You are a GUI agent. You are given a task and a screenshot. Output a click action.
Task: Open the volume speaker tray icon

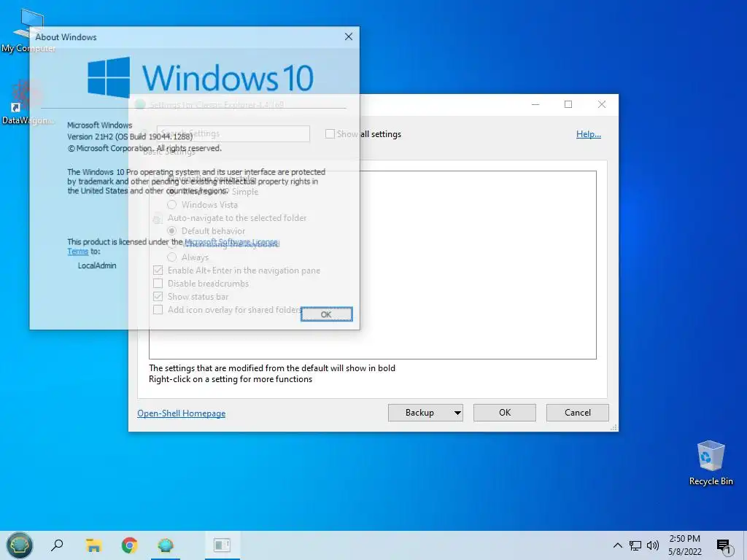coord(653,545)
